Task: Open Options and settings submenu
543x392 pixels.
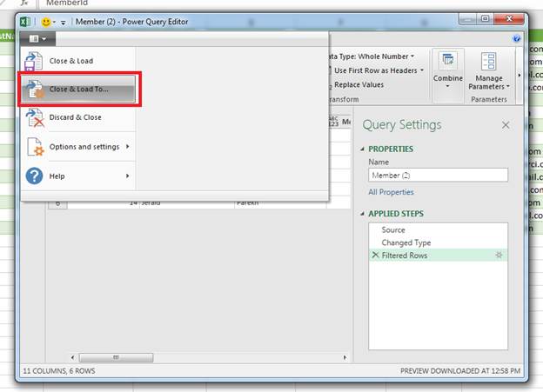Action: pos(78,147)
